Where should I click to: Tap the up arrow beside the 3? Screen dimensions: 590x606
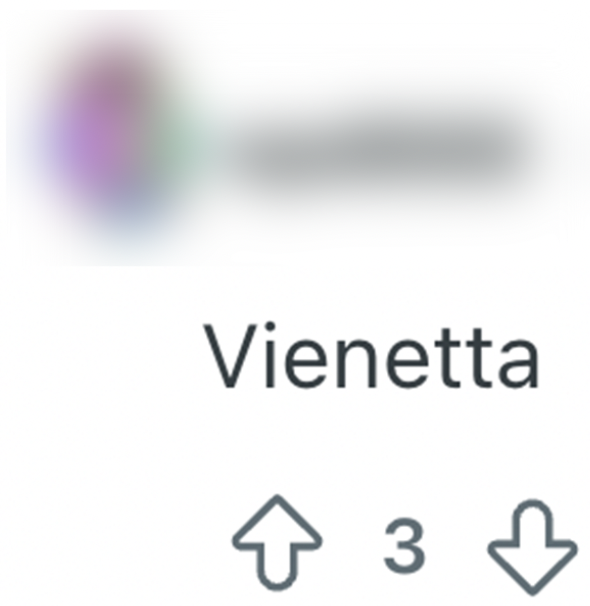pos(277,542)
